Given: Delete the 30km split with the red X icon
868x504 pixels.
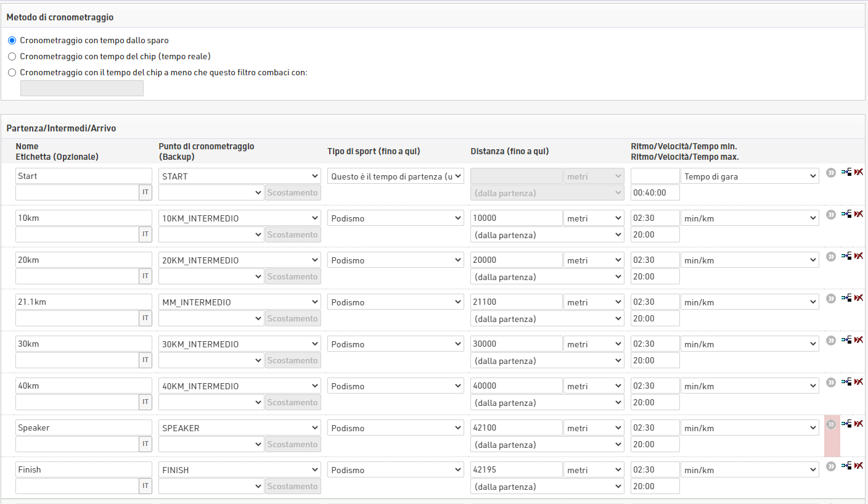Looking at the screenshot, I should pyautogui.click(x=858, y=340).
